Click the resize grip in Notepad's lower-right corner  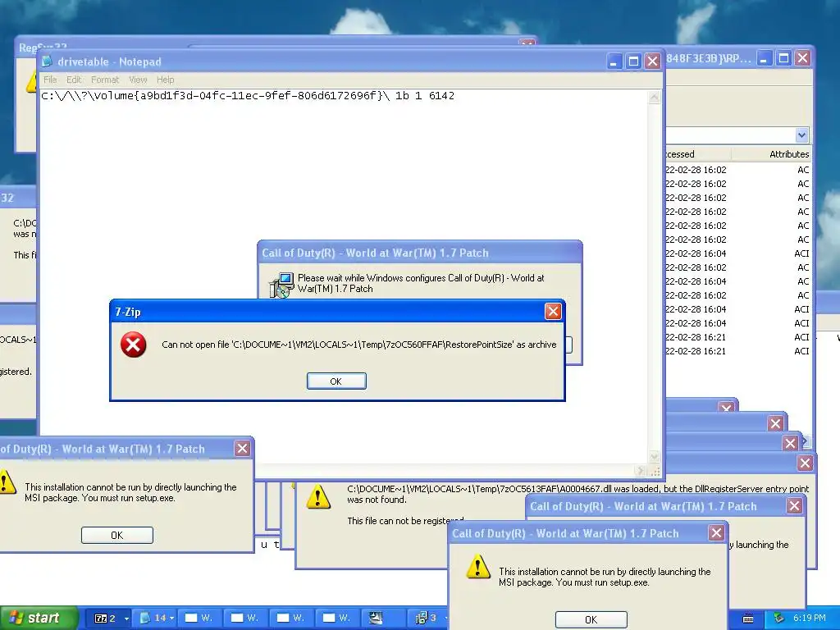pyautogui.click(x=654, y=472)
